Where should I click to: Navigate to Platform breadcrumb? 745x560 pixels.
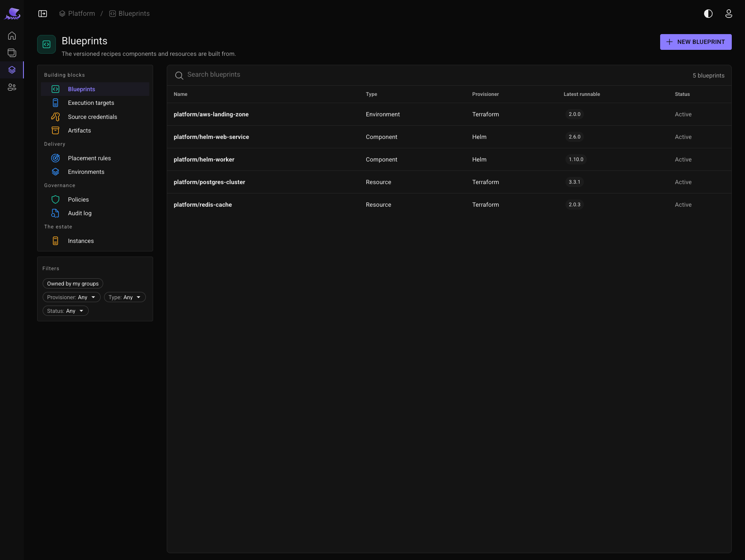click(x=77, y=14)
